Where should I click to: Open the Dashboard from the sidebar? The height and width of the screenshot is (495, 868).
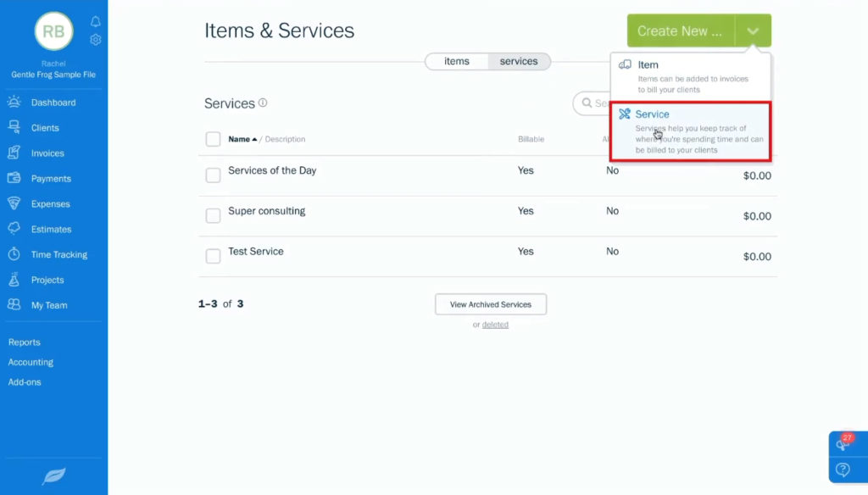point(49,102)
